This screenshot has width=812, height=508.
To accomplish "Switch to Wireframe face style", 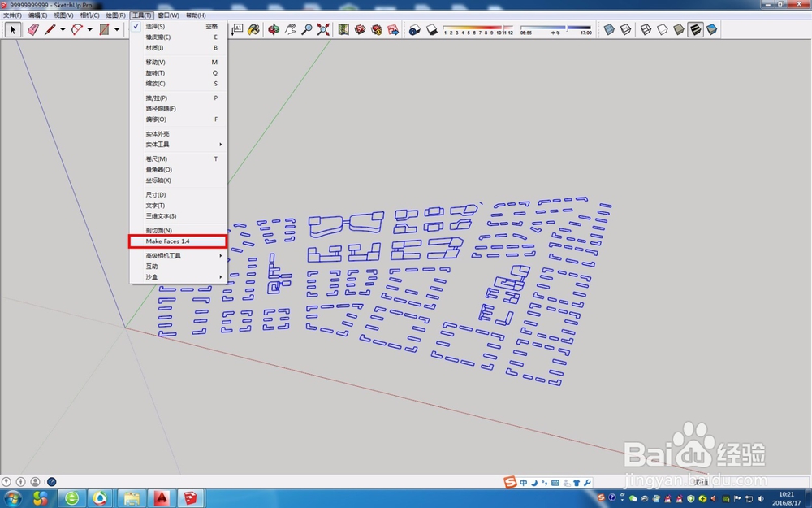I will pyautogui.click(x=646, y=29).
